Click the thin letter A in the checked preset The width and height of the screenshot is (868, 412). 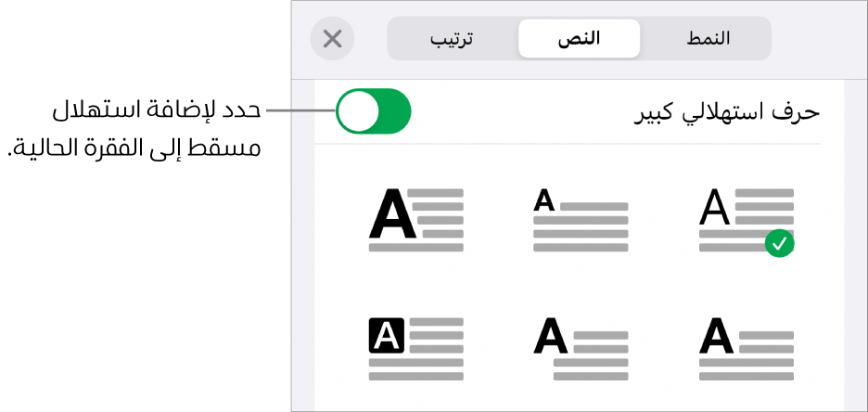(x=713, y=208)
